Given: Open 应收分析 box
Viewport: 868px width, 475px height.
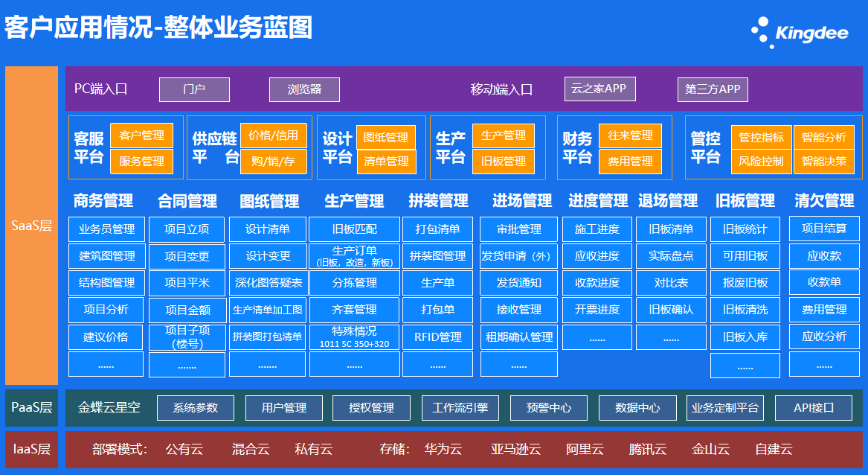Looking at the screenshot, I should click(x=824, y=336).
